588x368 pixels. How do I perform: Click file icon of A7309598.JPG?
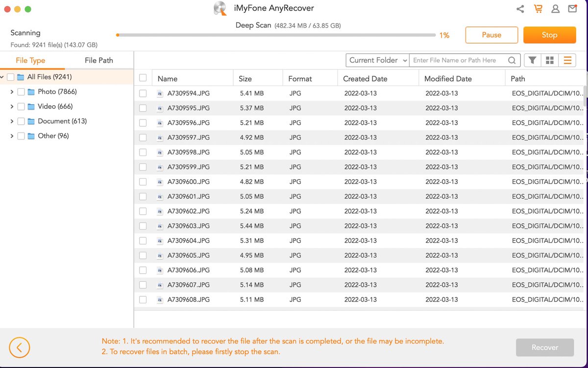[159, 152]
